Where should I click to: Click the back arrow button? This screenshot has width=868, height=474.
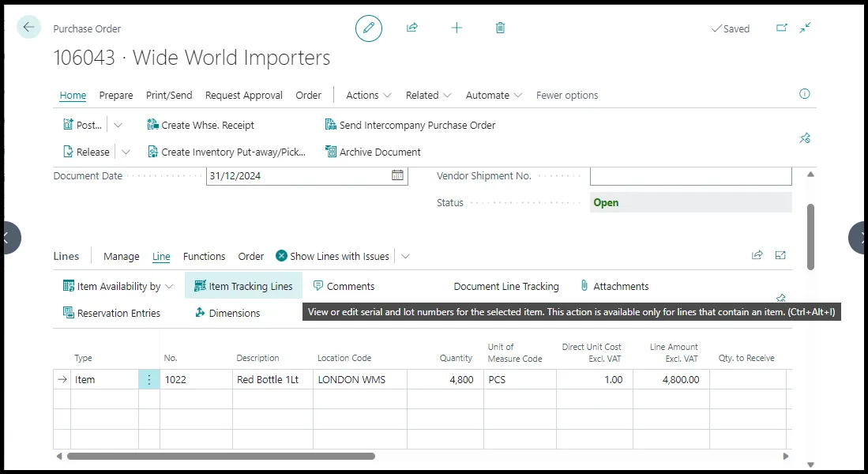pyautogui.click(x=28, y=27)
